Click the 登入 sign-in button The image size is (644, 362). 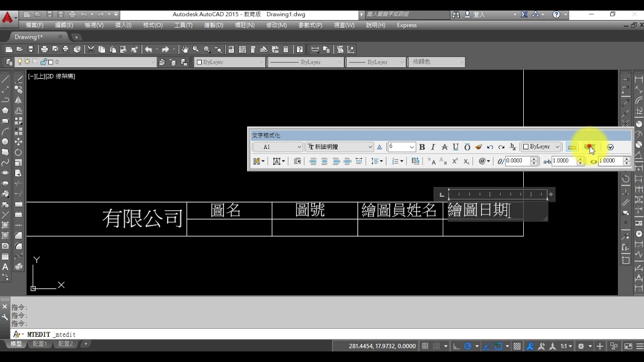click(x=474, y=15)
